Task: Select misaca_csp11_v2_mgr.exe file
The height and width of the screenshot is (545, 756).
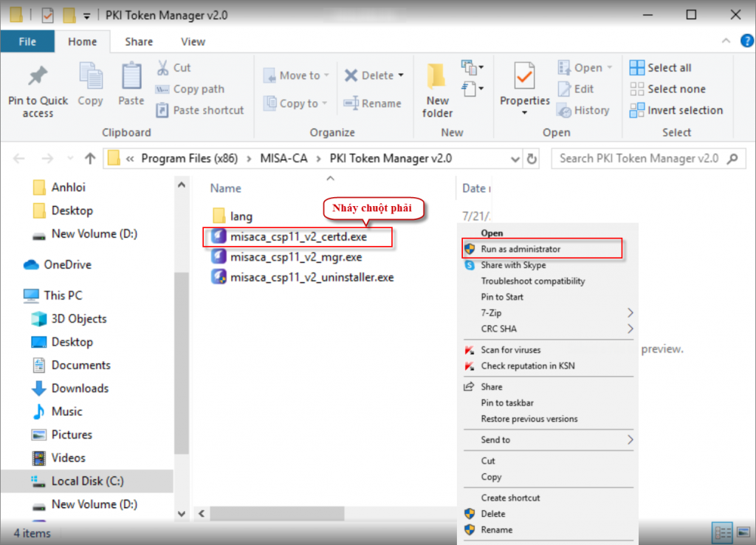Action: (x=287, y=257)
